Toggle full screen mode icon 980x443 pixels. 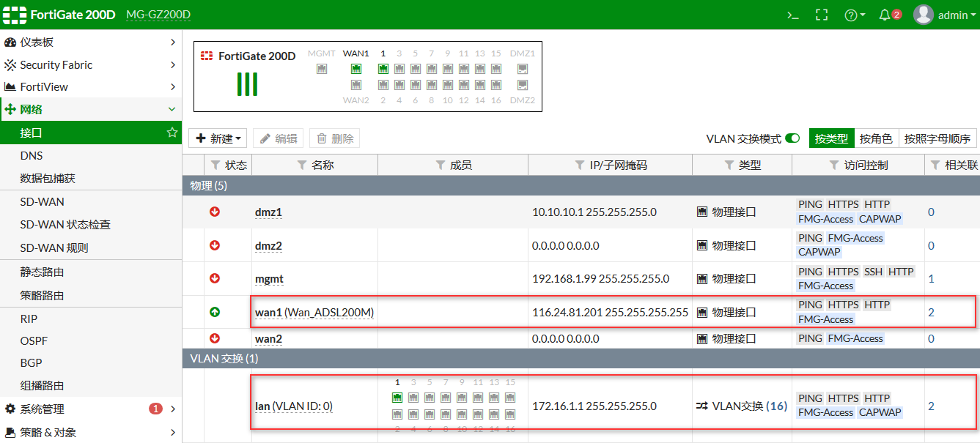click(822, 15)
